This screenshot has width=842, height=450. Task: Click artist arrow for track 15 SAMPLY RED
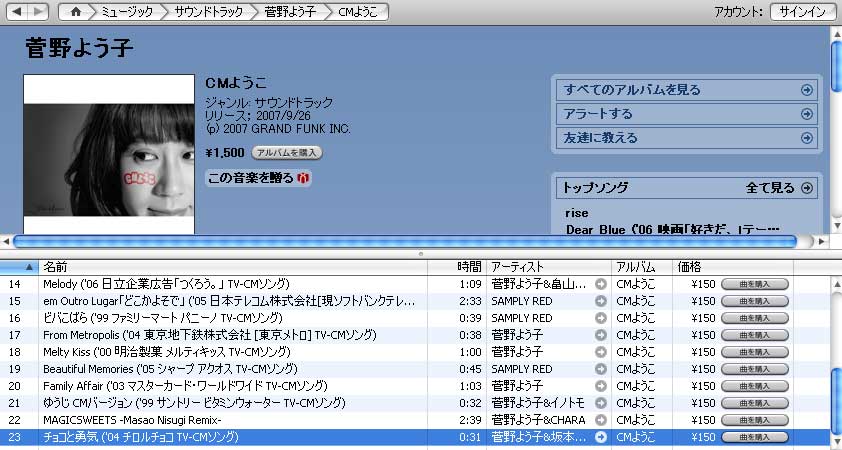click(600, 301)
